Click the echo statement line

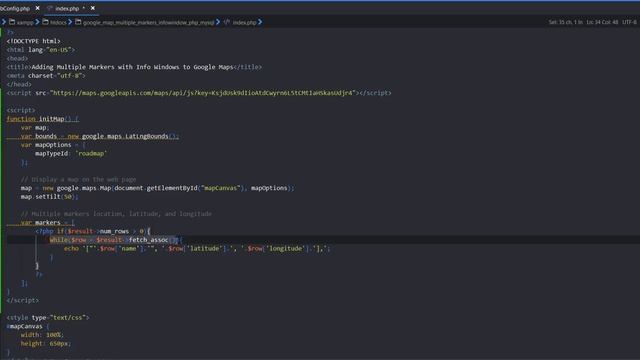tap(197, 249)
